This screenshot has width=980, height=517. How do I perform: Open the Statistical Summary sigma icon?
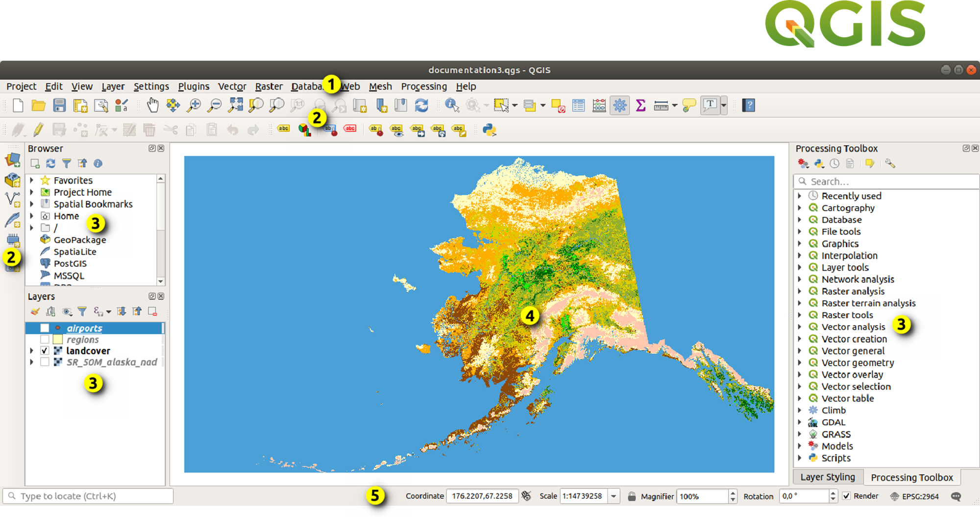640,105
